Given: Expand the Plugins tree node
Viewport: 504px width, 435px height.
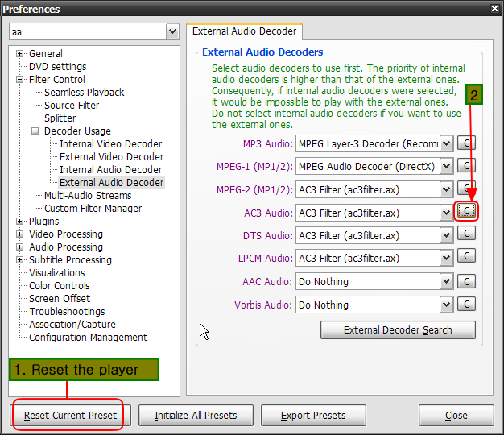Looking at the screenshot, I should point(20,222).
